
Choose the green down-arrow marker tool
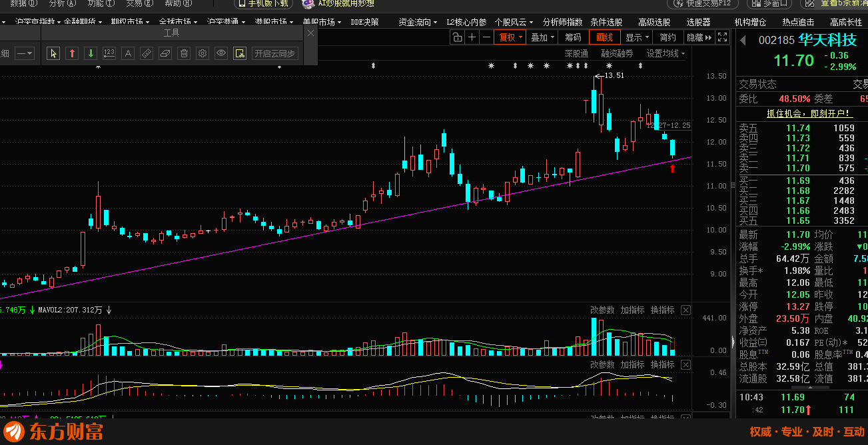[x=91, y=53]
